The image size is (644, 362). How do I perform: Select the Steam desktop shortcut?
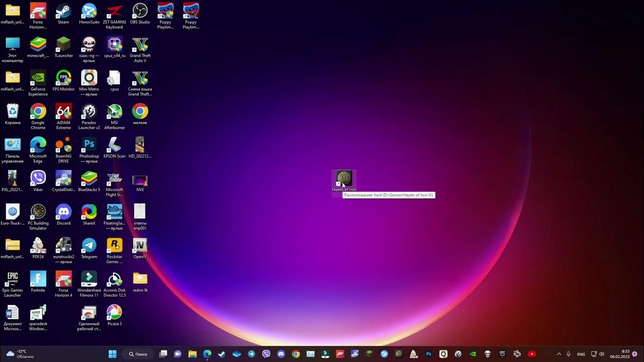pyautogui.click(x=63, y=14)
